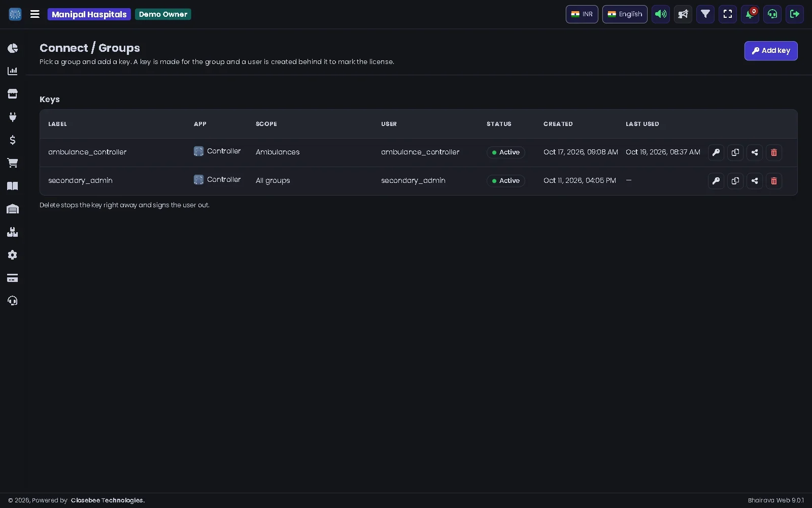Log out with the exit icon
Screen dimensions: 812x508
pyautogui.click(x=795, y=14)
